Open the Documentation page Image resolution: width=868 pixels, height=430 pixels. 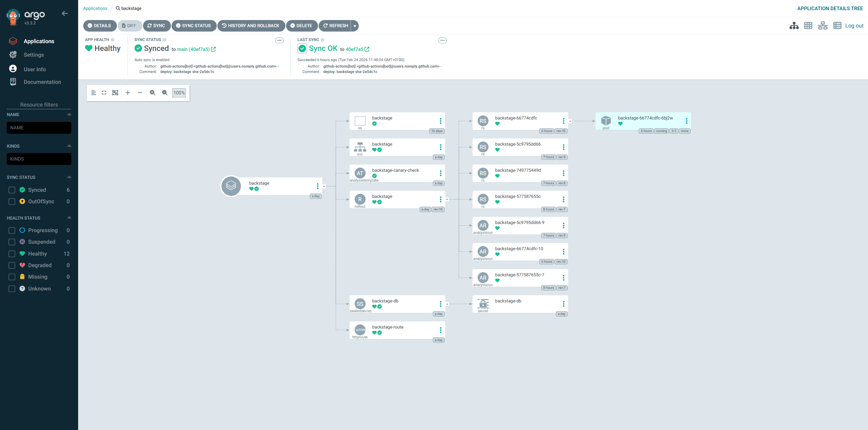click(x=42, y=82)
